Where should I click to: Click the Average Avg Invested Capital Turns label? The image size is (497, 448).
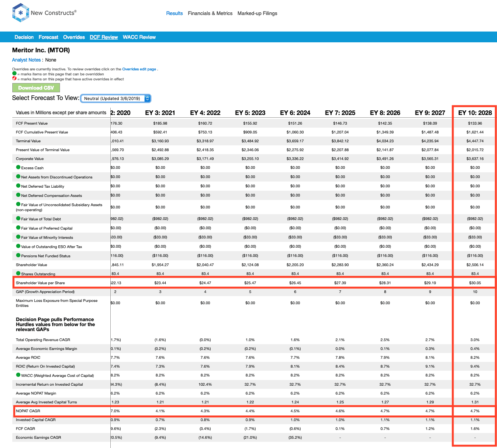tap(47, 402)
